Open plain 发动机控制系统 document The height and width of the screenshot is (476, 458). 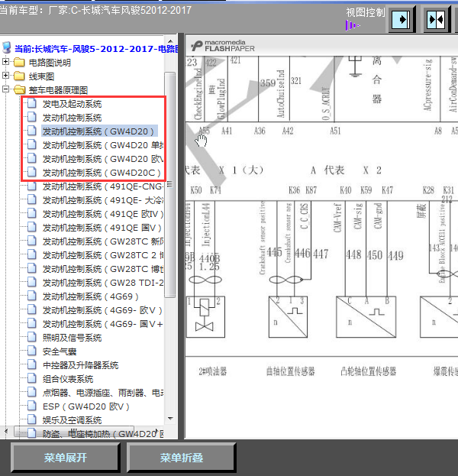tap(73, 118)
